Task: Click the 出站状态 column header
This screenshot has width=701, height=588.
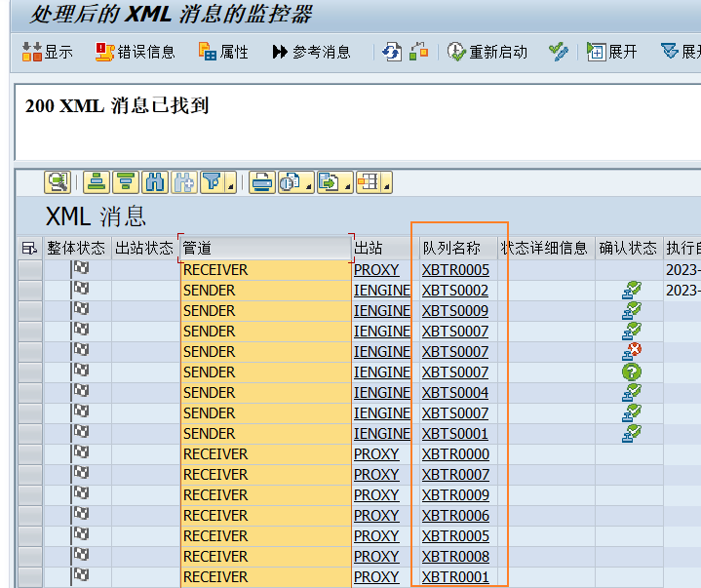Action: point(144,248)
